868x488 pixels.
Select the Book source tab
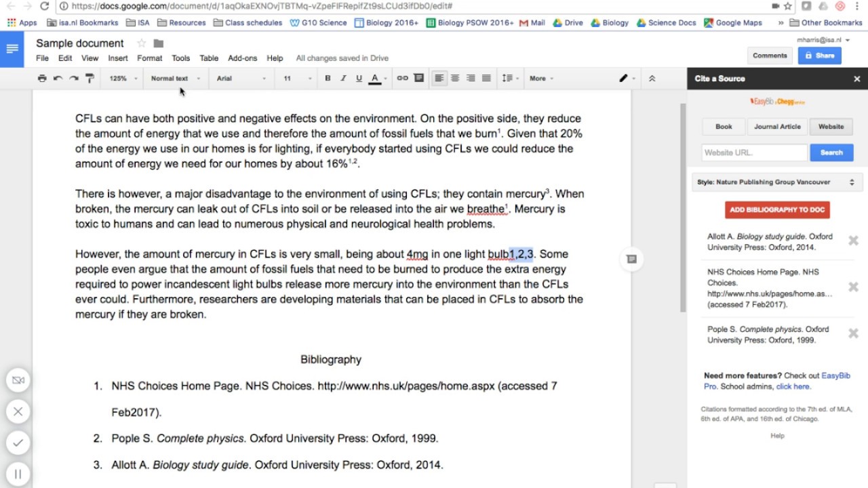tap(724, 127)
